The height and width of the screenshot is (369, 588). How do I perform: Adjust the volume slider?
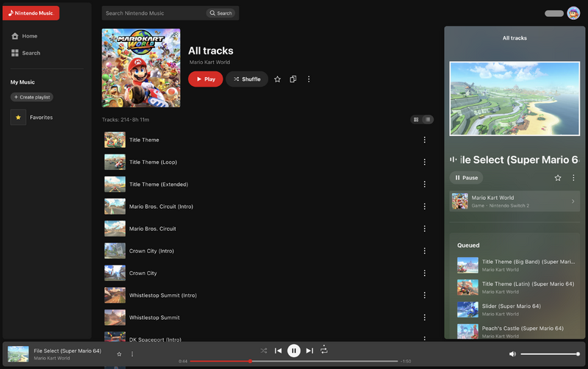pos(550,354)
